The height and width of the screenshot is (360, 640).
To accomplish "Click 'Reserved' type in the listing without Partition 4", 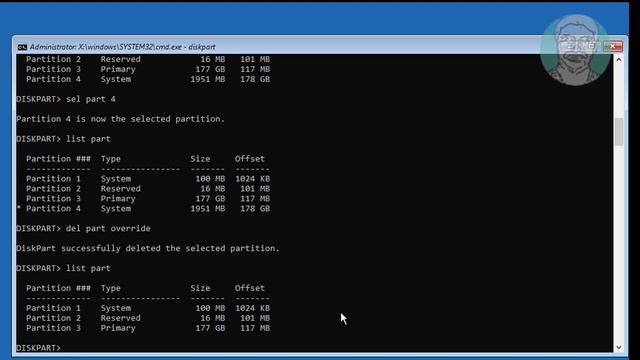I will click(120, 318).
